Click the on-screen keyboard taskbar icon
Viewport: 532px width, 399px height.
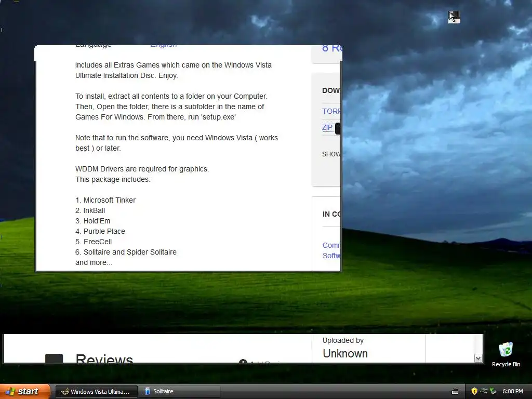click(x=455, y=392)
